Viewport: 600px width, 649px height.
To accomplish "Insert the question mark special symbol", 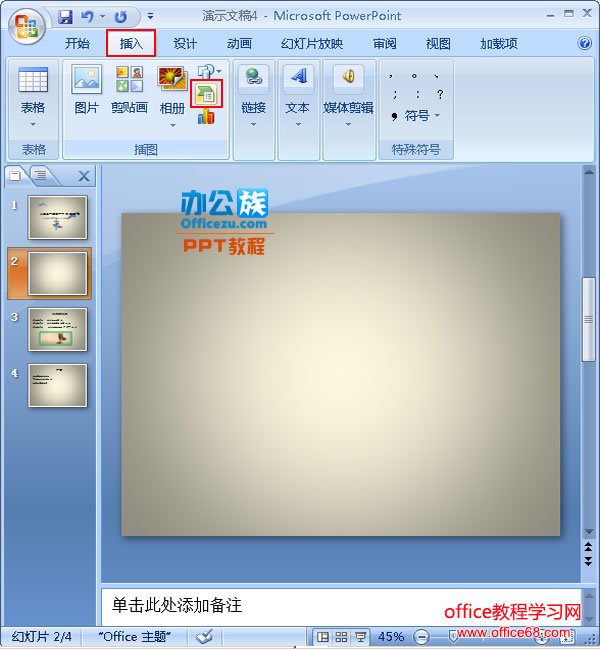I will click(x=440, y=94).
